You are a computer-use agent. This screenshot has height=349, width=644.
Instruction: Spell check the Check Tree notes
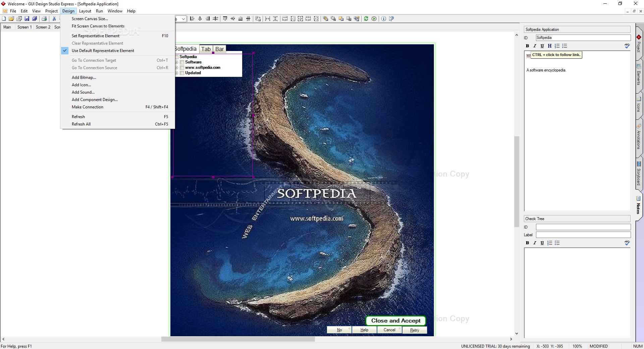(627, 243)
